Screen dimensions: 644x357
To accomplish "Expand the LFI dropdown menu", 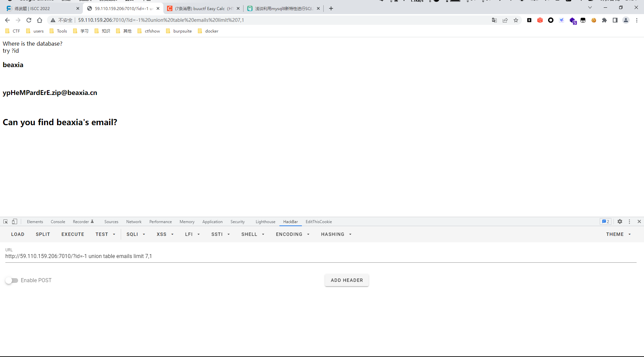I will (x=192, y=234).
